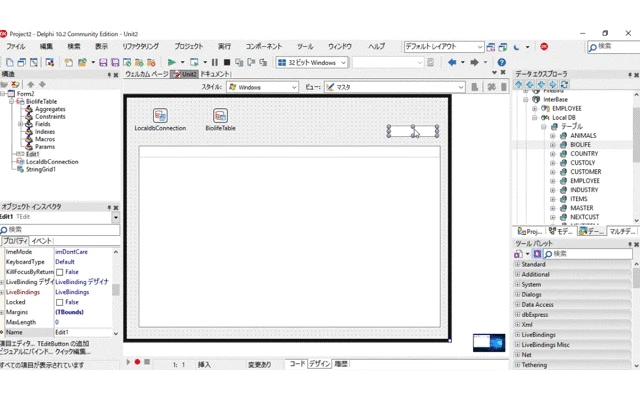Click the first Data Explorer toolbar icon
This screenshot has height=400, width=640.
coord(518,84)
